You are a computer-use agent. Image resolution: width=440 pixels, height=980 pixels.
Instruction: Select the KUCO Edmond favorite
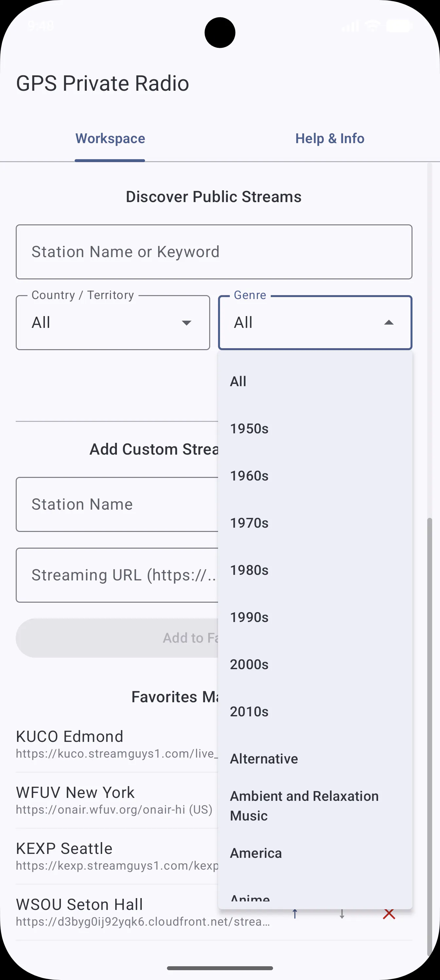tap(117, 744)
